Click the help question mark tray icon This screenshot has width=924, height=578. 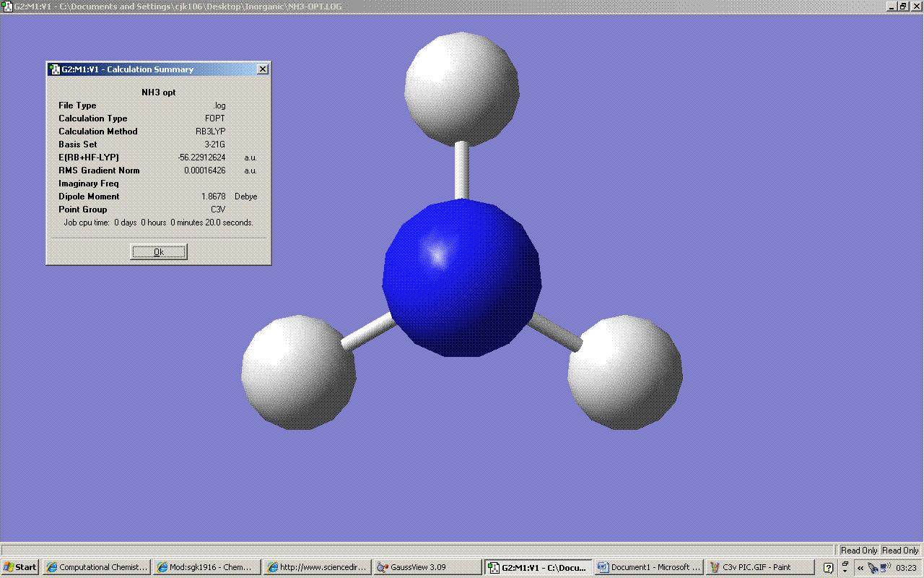(x=829, y=568)
